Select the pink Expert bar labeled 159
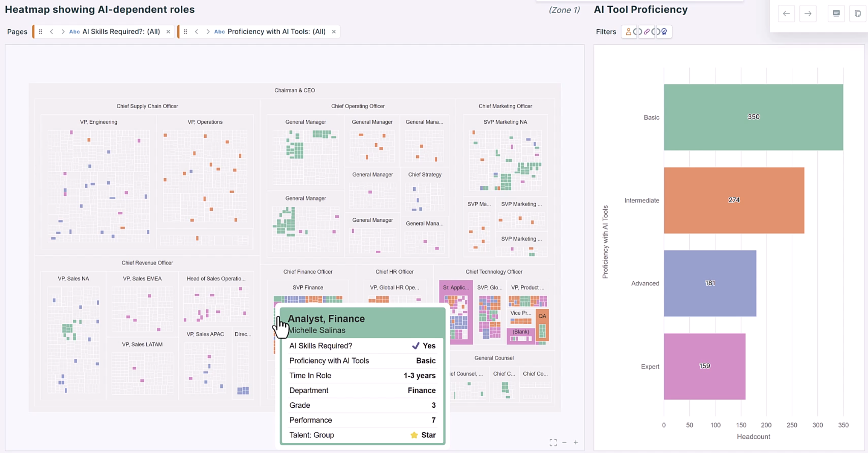 click(704, 366)
